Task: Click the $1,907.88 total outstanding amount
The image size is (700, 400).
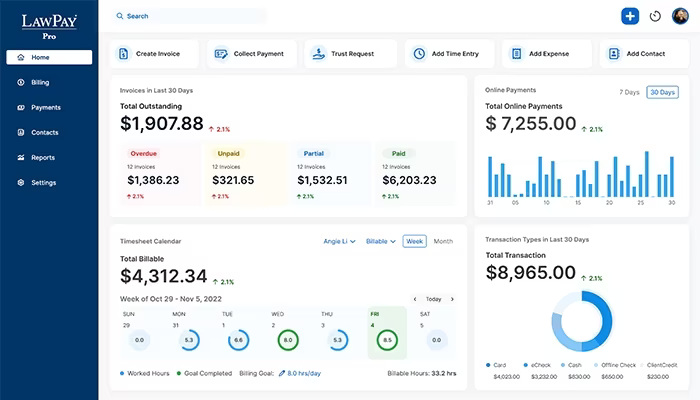Action: (162, 124)
